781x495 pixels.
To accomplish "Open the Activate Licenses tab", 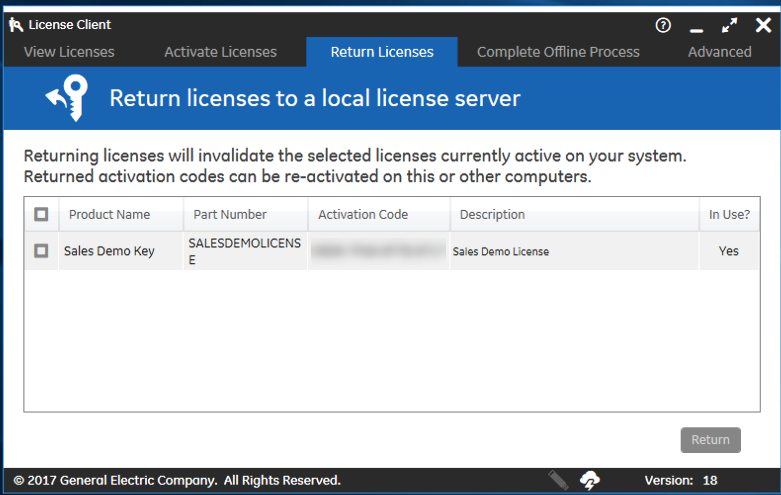I will tap(221, 52).
